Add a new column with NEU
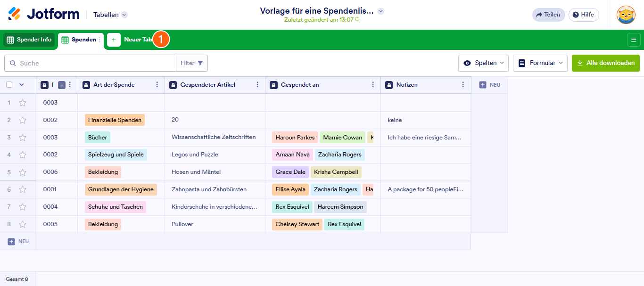 tap(489, 85)
